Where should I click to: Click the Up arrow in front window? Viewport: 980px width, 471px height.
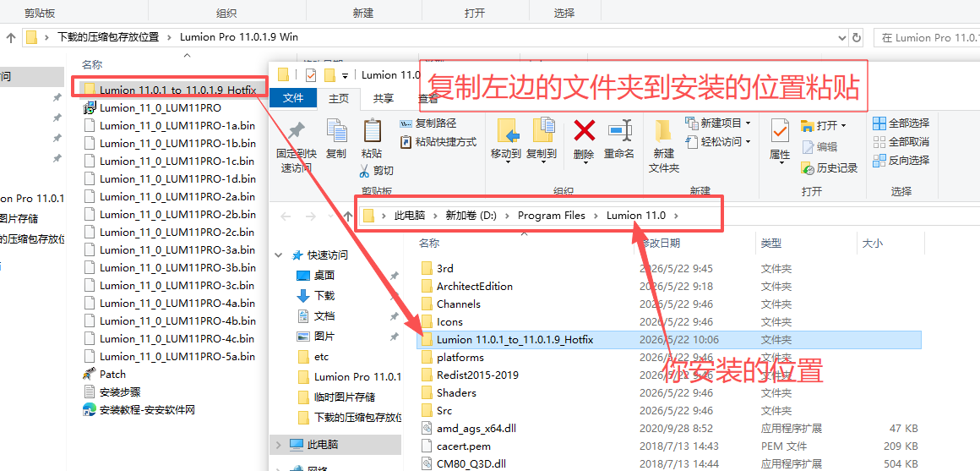click(349, 216)
